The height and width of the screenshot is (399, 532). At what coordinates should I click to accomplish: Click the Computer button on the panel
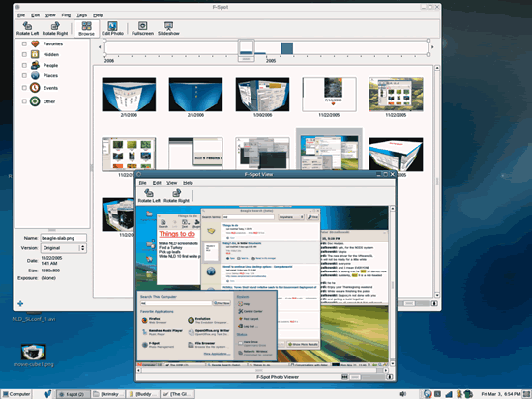coord(16,394)
